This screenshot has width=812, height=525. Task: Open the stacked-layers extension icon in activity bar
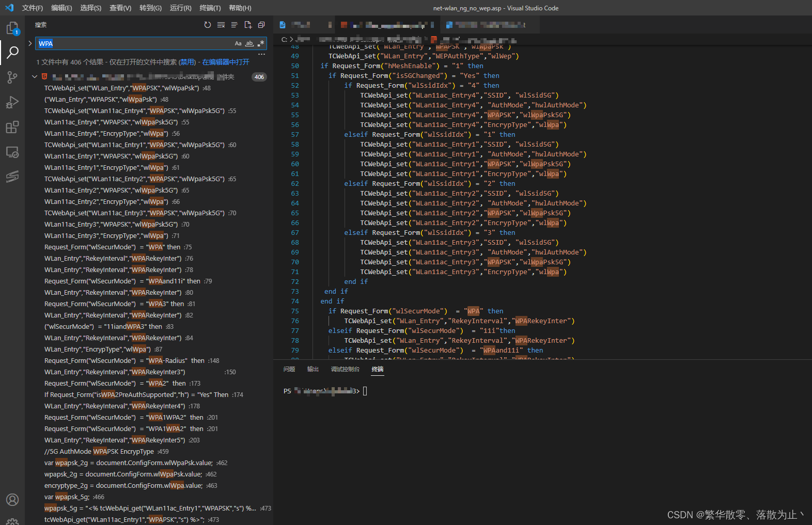click(x=12, y=177)
